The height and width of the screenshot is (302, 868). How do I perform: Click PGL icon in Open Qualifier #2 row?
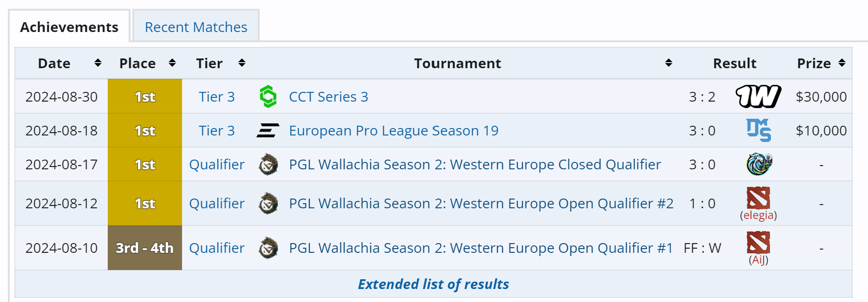click(268, 204)
